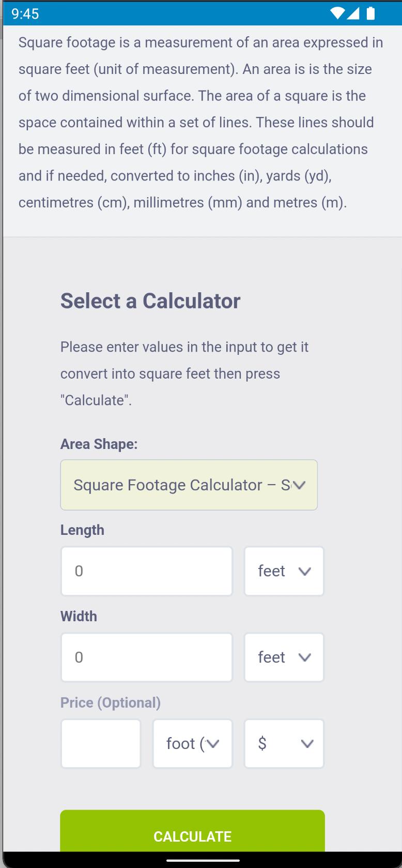The height and width of the screenshot is (868, 402).
Task: Tap the cellular signal strength icon
Action: pos(354,13)
